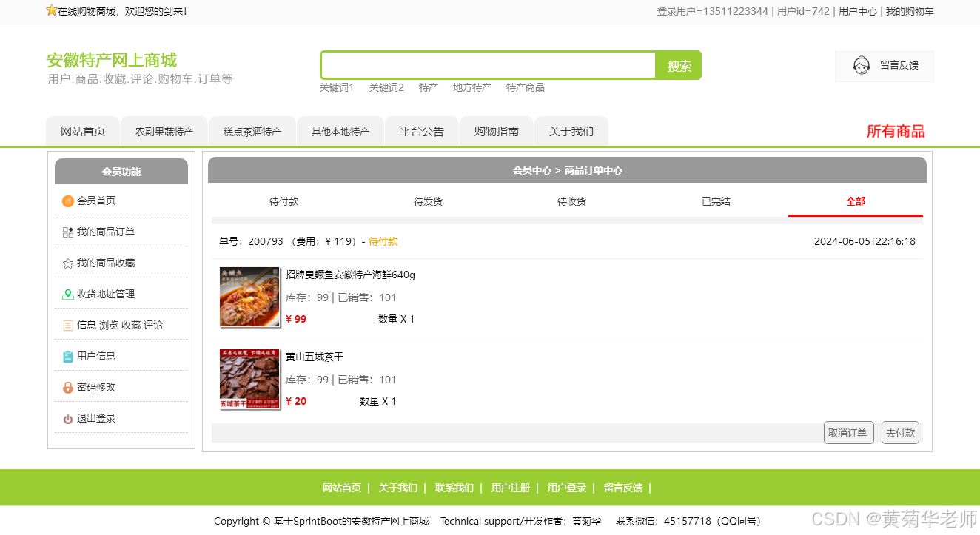The width and height of the screenshot is (980, 535).
Task: Click the star icon for 我的商品收藏
Action: [x=68, y=263]
